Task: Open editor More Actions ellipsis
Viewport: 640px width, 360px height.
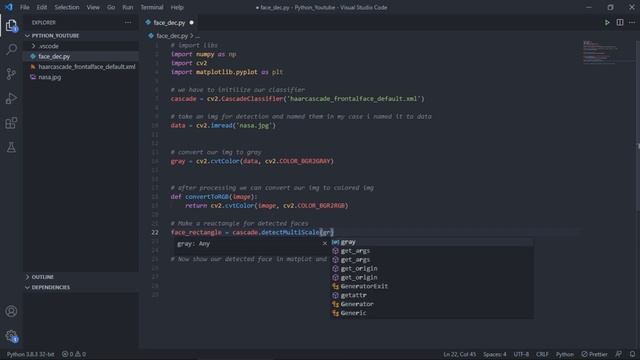Action: coord(632,23)
